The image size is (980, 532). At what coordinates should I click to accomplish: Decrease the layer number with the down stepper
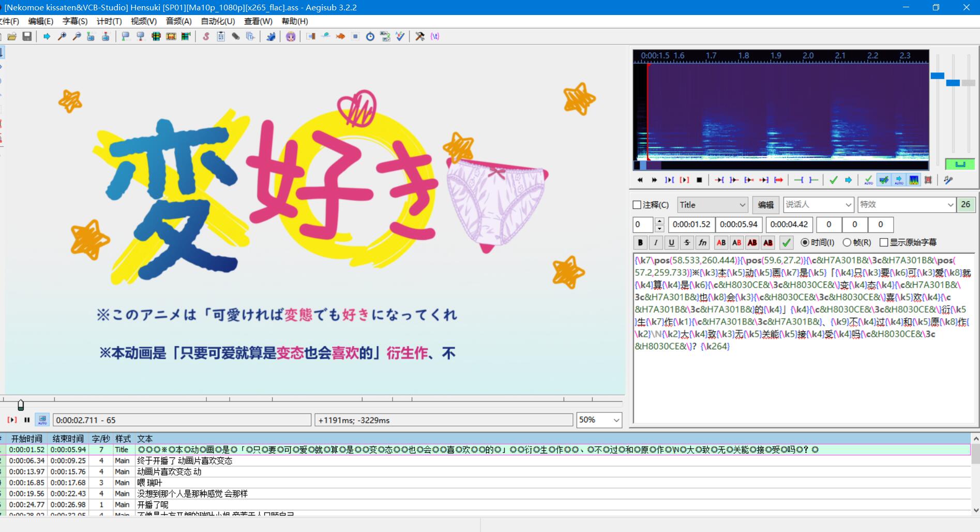(x=659, y=228)
